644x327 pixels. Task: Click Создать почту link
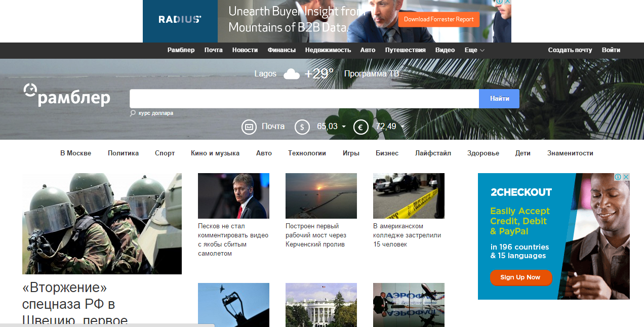coord(570,50)
